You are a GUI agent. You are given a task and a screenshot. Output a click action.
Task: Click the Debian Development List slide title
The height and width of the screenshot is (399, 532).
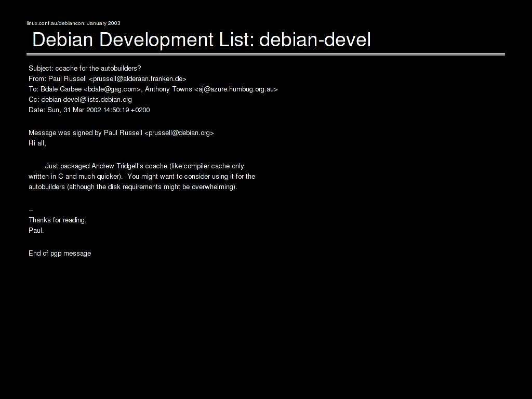coord(201,39)
